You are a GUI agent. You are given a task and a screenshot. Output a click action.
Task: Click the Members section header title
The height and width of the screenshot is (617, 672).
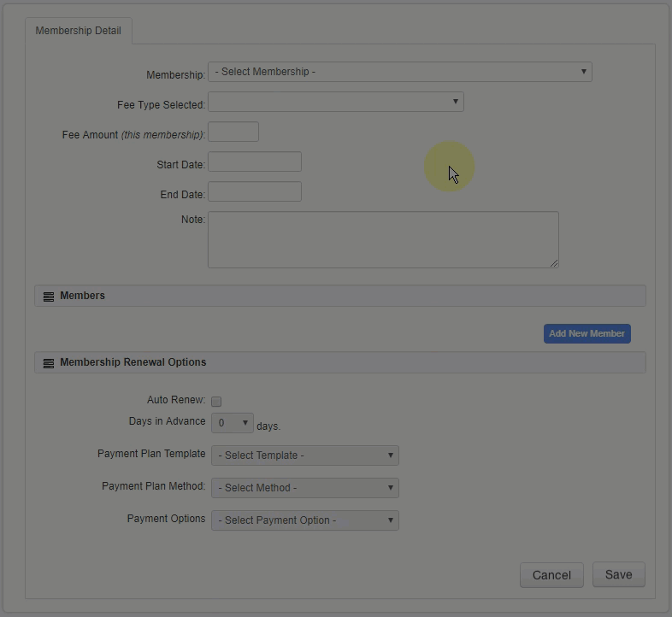tap(82, 296)
